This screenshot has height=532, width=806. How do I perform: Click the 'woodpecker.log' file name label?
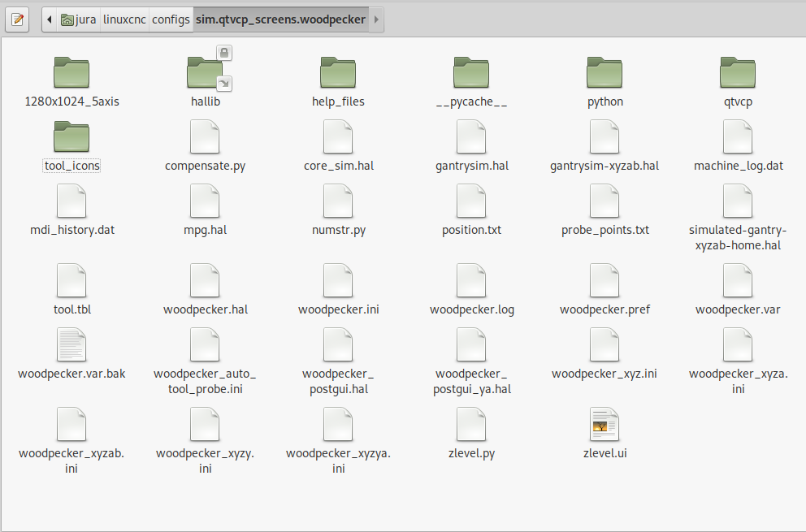pos(472,309)
